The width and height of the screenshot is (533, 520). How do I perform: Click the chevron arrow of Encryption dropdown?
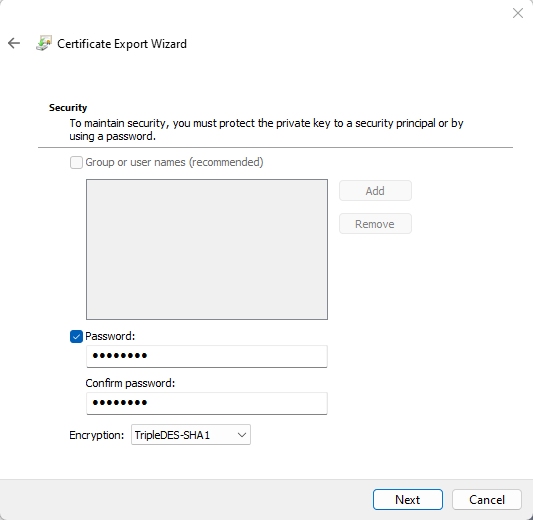[242, 435]
